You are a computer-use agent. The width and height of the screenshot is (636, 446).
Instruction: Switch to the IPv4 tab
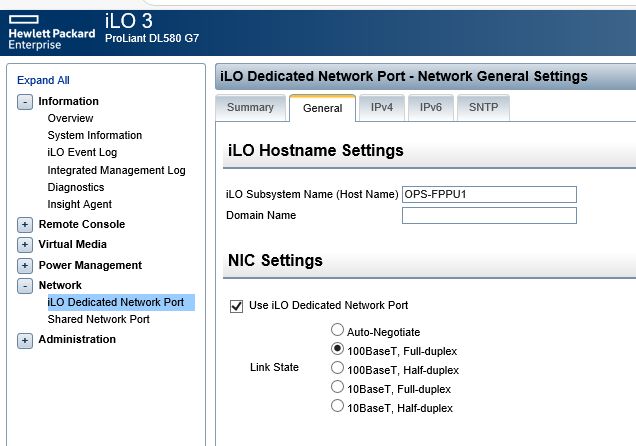click(382, 108)
